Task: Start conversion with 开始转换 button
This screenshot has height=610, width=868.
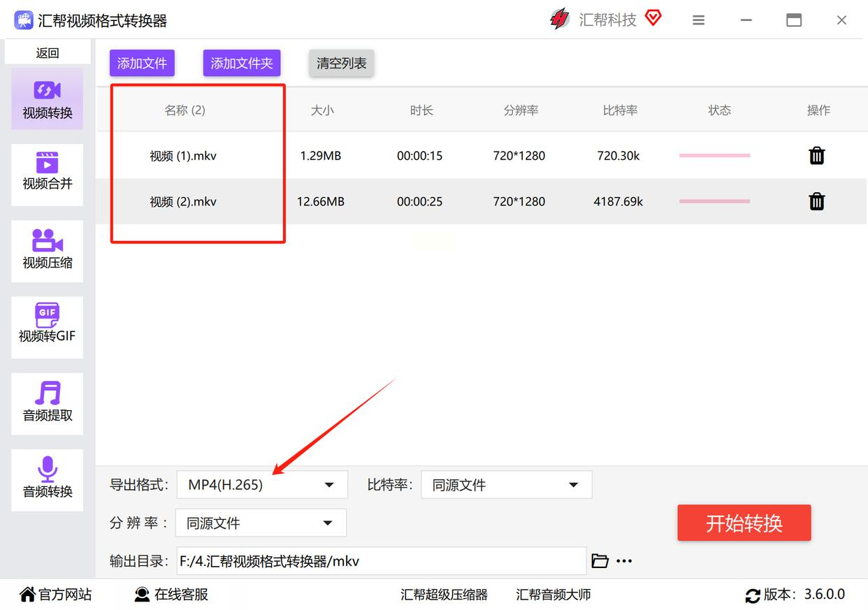Action: [x=744, y=523]
